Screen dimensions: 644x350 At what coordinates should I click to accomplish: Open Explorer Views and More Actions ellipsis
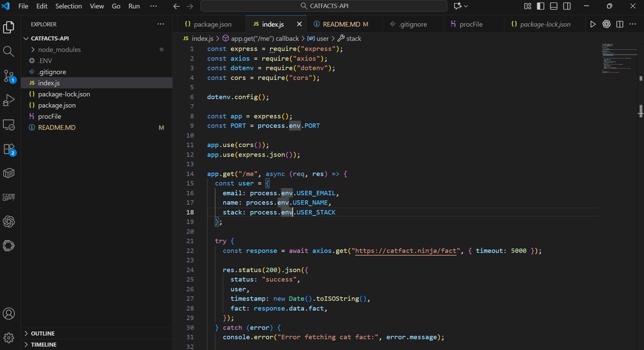(x=161, y=24)
